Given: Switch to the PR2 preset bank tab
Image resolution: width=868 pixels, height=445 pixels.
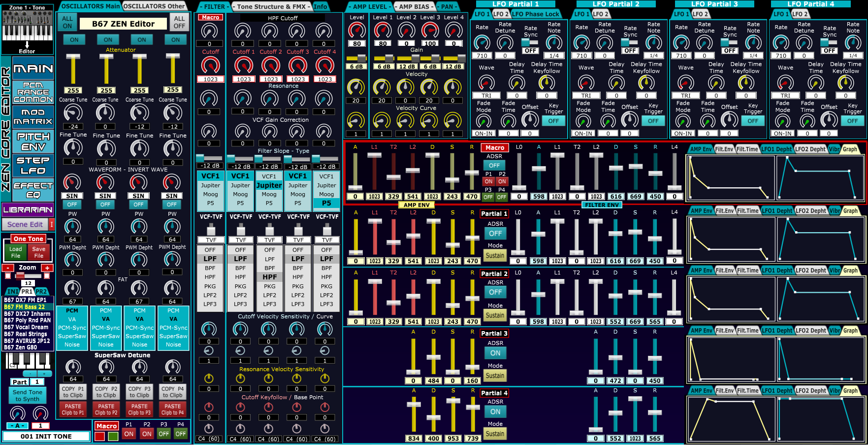Looking at the screenshot, I should (x=41, y=291).
